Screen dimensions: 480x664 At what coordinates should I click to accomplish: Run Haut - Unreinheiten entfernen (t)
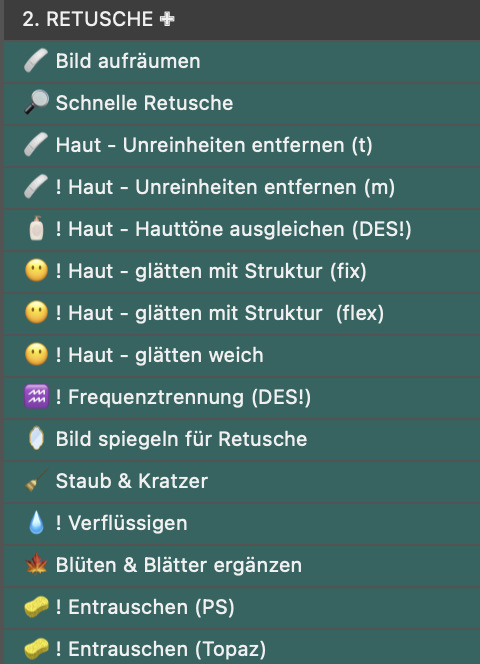click(242, 145)
